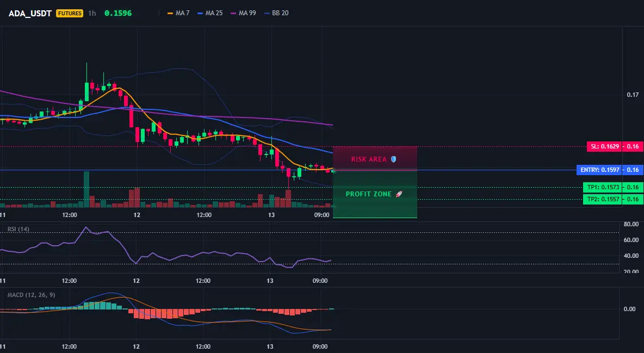Click the MACD (12, 26, 9) indicator label
The image size is (644, 353).
point(31,295)
